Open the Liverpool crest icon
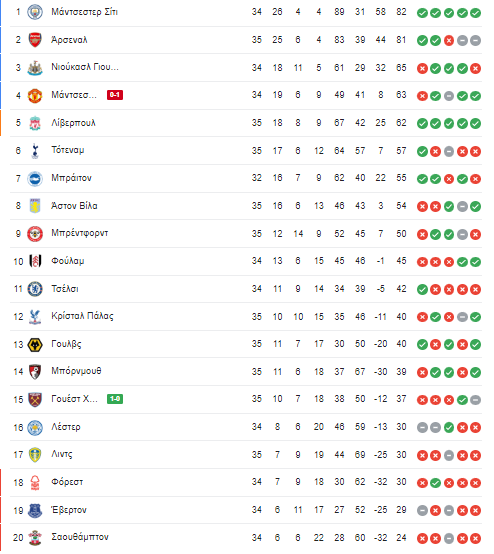 (35, 123)
